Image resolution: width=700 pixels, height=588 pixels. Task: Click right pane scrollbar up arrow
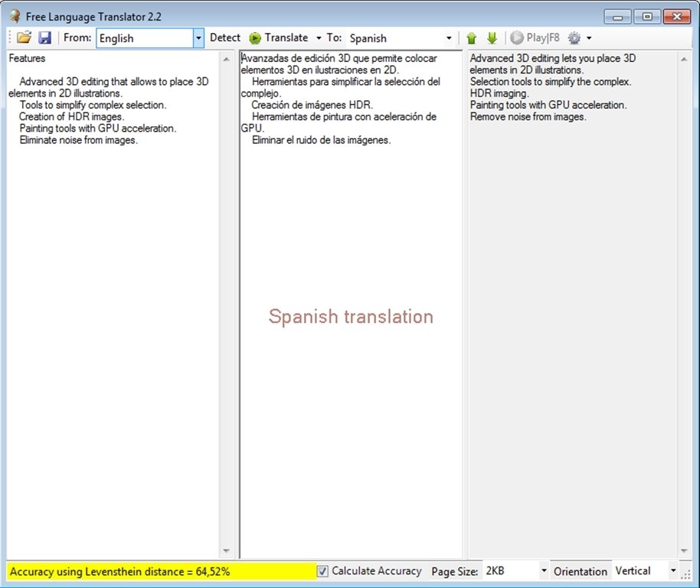683,59
